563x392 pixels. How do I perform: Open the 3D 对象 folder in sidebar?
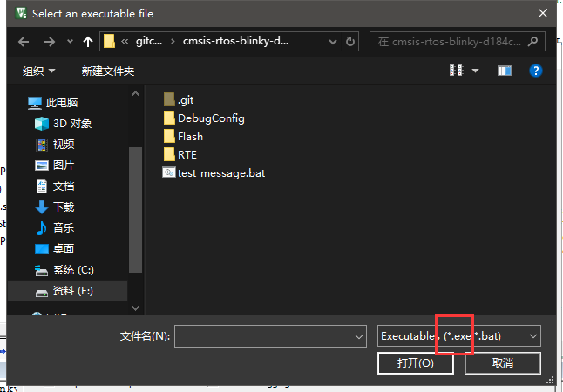(71, 123)
